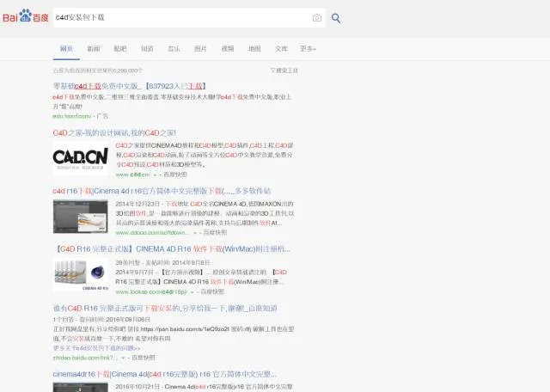Image resolution: width=550 pixels, height=392 pixels.
Task: Click the pan.baidu.com link text in snippet
Action: click(185, 329)
